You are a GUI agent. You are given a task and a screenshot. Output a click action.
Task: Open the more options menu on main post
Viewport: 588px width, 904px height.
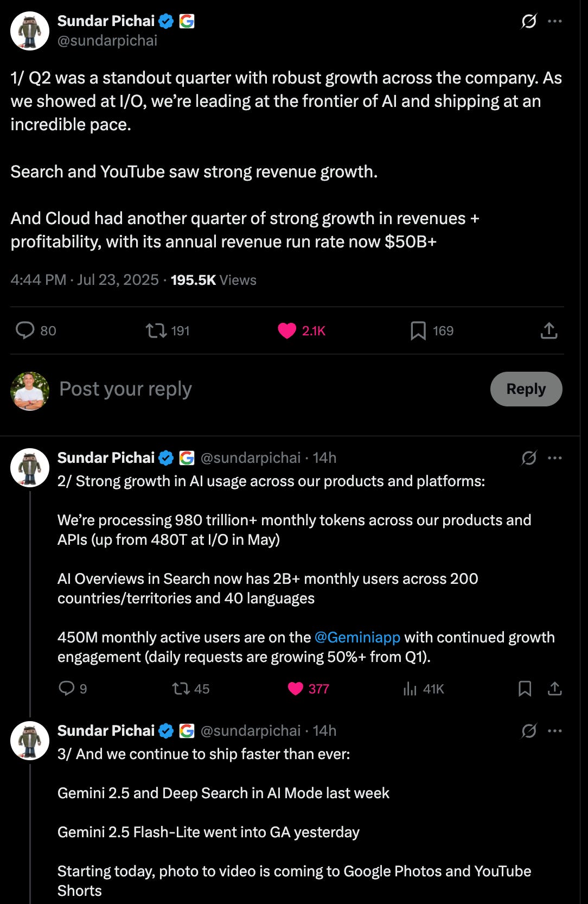555,21
